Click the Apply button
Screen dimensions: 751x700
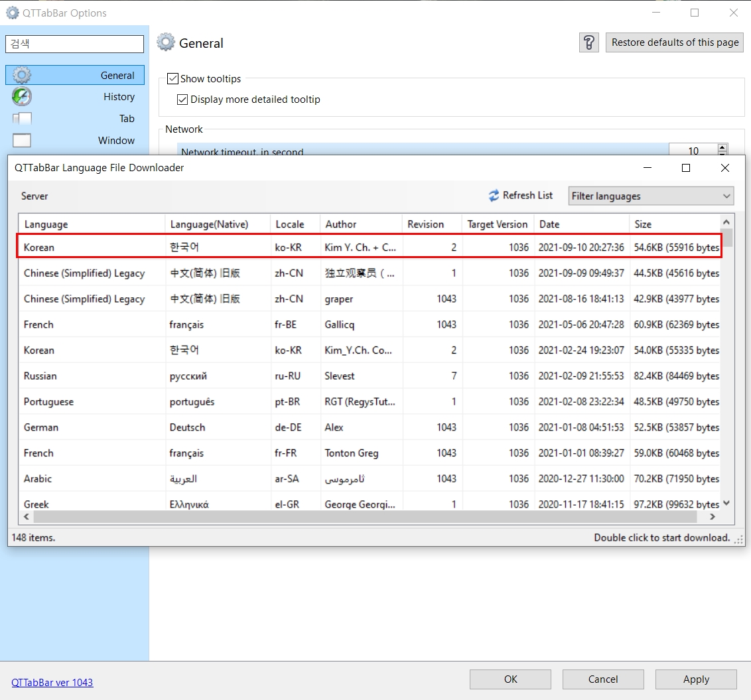click(x=696, y=679)
